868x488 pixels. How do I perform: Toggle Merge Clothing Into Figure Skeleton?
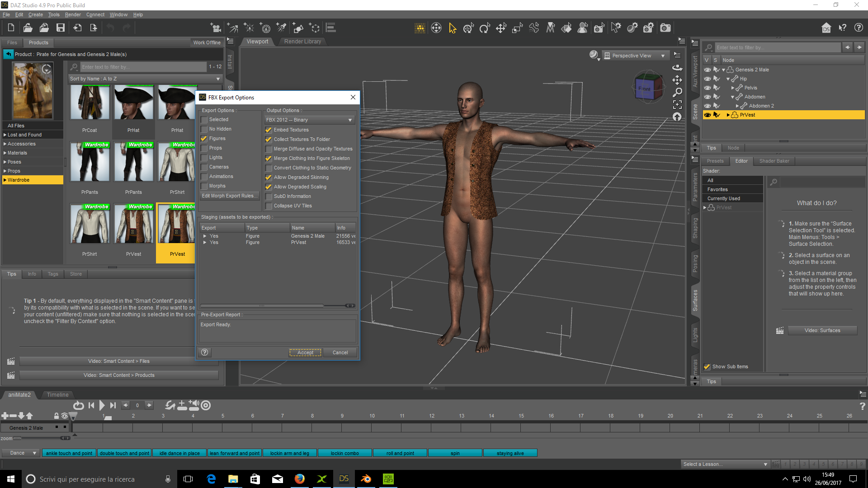click(x=269, y=159)
